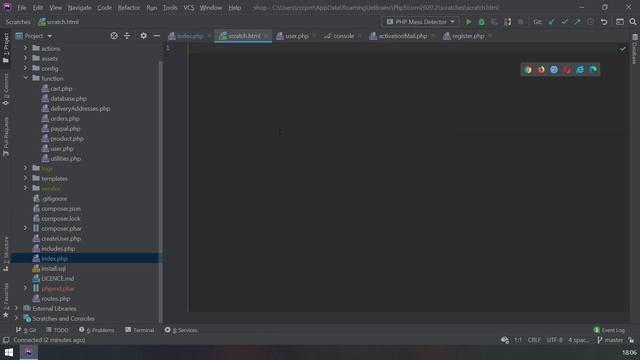This screenshot has height=360, width=640.
Task: Collapse all with the project panel icon
Action: (127, 36)
